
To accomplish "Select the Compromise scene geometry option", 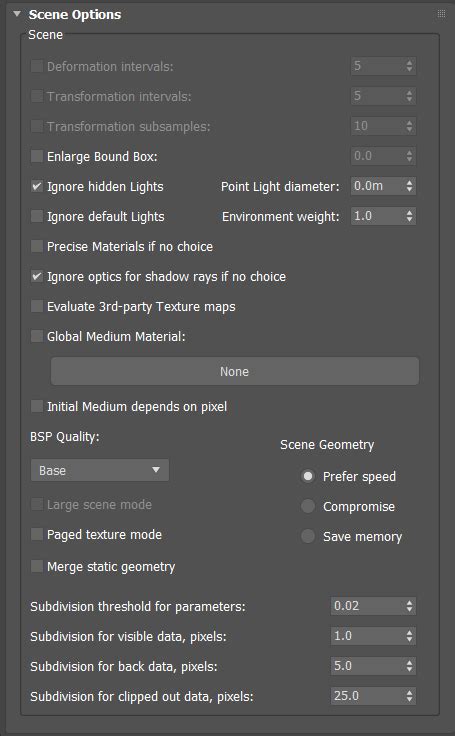I will [308, 506].
